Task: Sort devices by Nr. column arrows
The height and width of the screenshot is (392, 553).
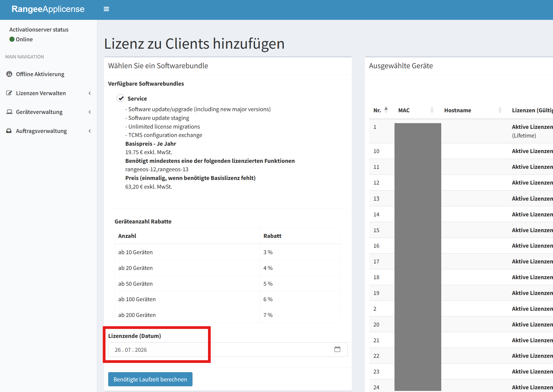Action: click(x=386, y=110)
